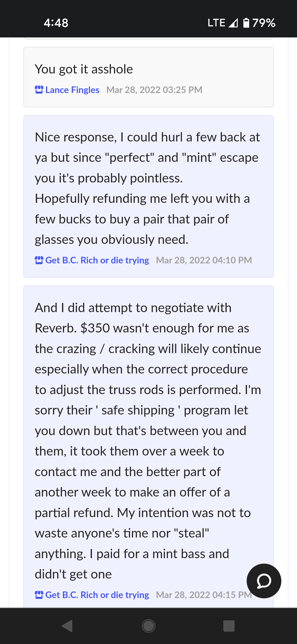Tap the Mar 28, 2022 03:25 PM timestamp

pyautogui.click(x=154, y=90)
